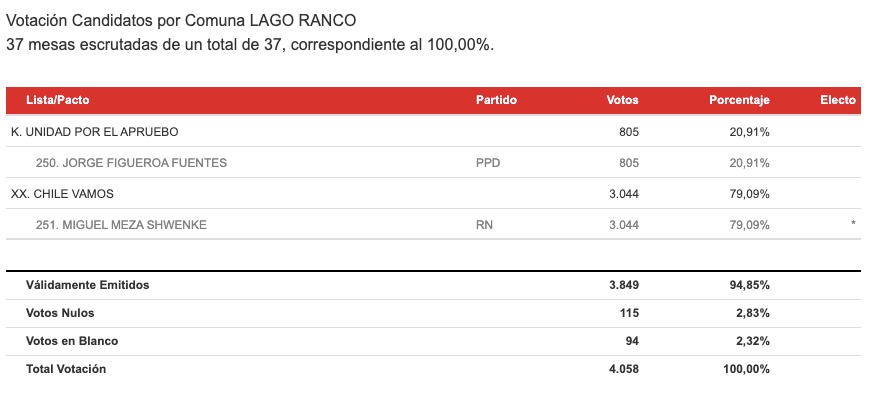The height and width of the screenshot is (397, 884).
Task: Click the 4.058 total votes value
Action: [x=624, y=369]
